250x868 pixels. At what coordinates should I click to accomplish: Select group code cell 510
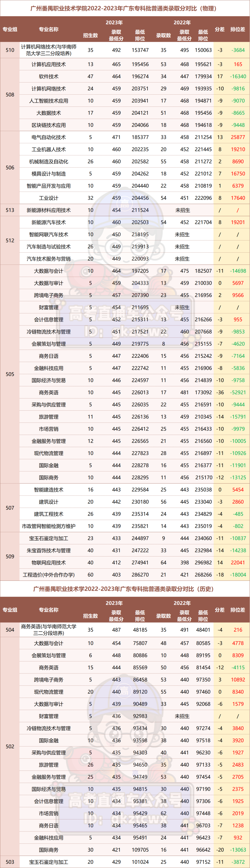click(x=10, y=50)
